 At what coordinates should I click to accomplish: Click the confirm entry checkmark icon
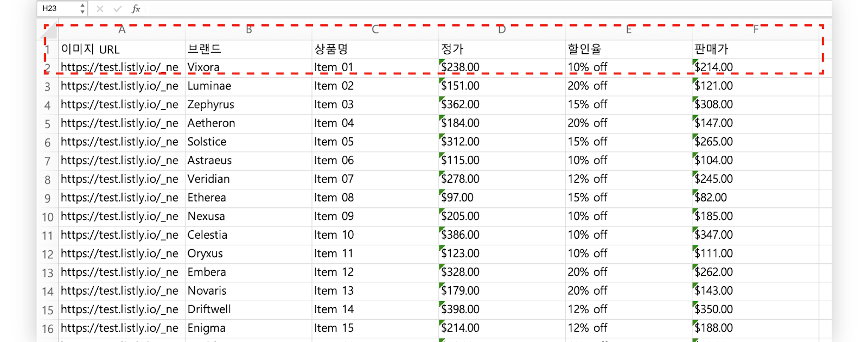tap(117, 9)
